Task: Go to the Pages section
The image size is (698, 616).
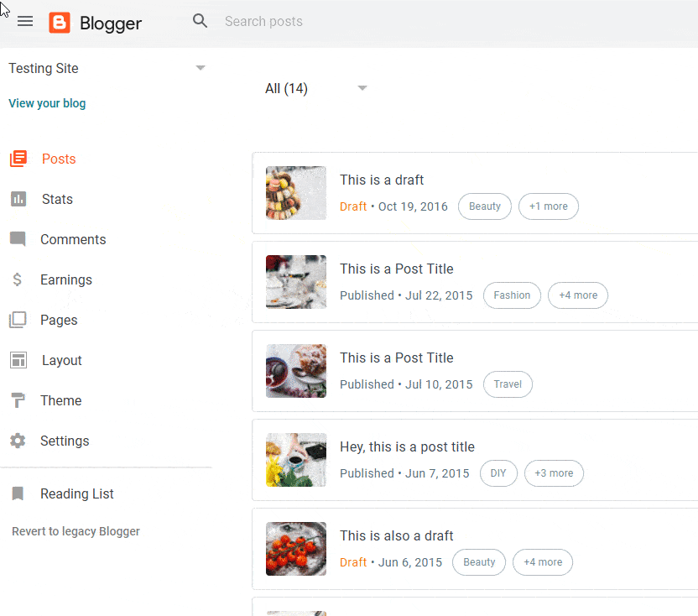Action: (59, 320)
